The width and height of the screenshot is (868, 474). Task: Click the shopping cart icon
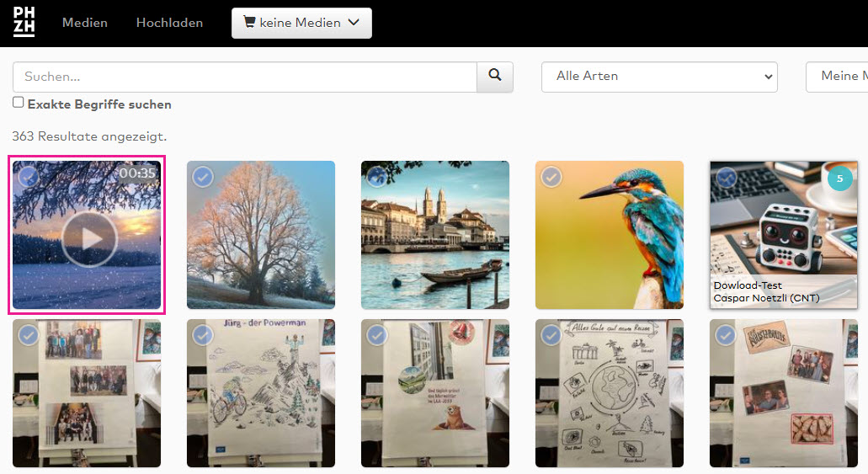coord(248,23)
